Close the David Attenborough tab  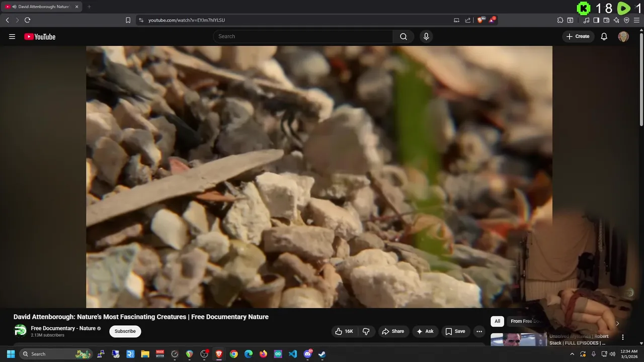point(76,7)
